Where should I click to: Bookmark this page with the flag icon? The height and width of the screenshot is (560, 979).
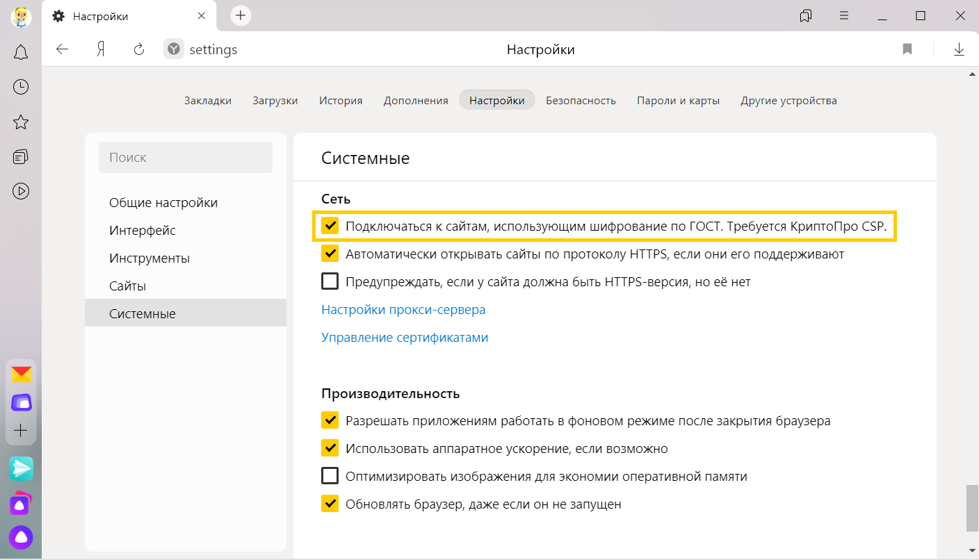[907, 49]
